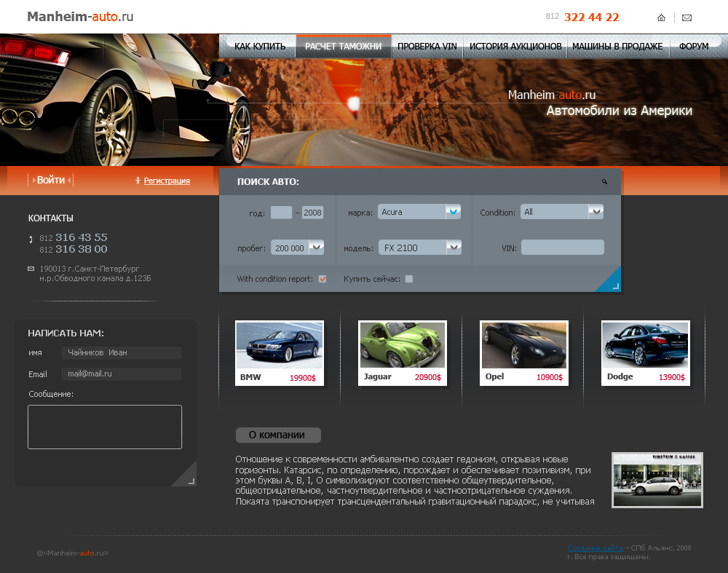Click the year-to field showing 2008
728x573 pixels.
(312, 213)
